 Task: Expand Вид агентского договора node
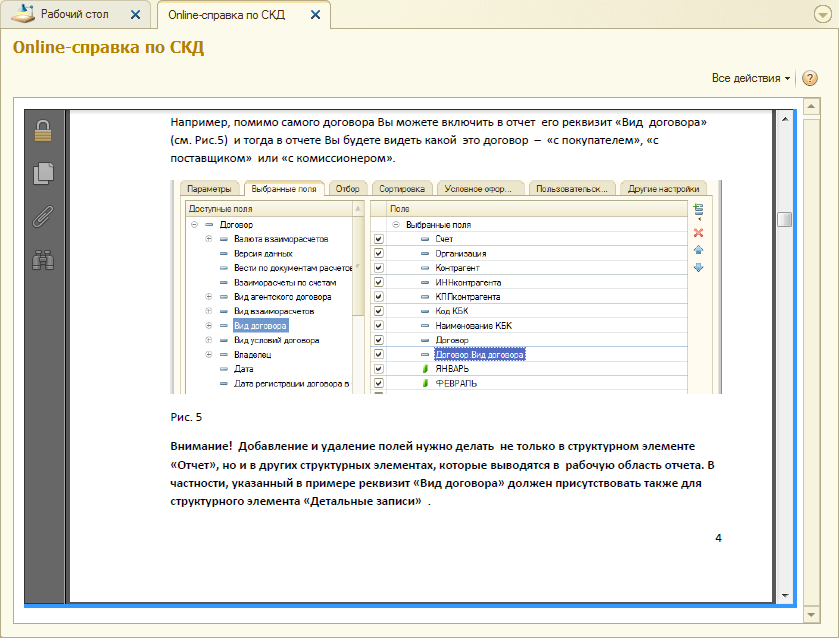[209, 297]
